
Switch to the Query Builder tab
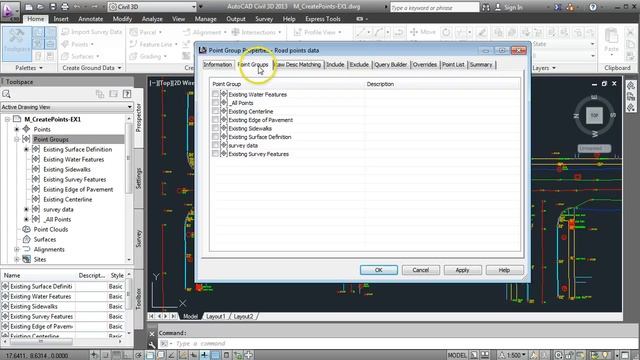pyautogui.click(x=391, y=64)
